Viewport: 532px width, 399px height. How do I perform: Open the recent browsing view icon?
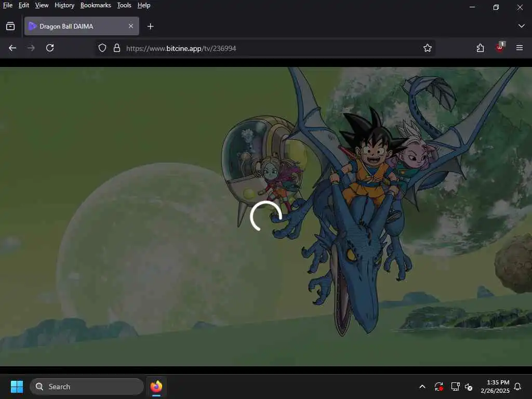pyautogui.click(x=10, y=26)
